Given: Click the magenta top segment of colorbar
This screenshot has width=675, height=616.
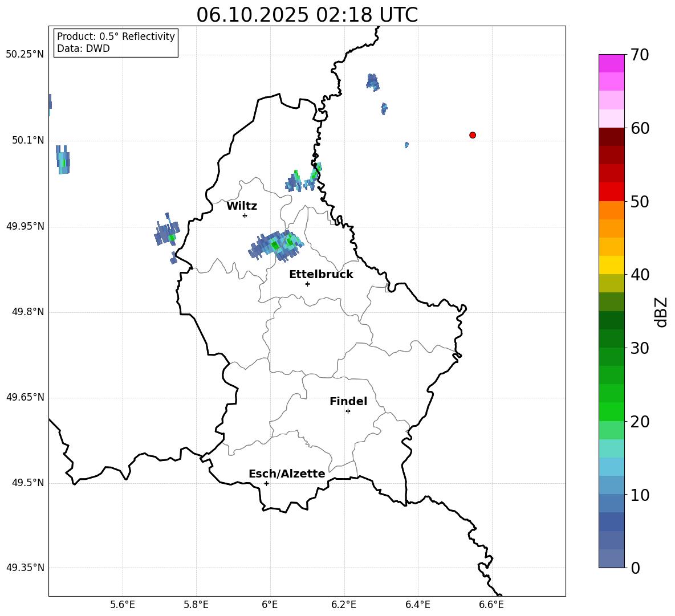Looking at the screenshot, I should click(x=611, y=63).
